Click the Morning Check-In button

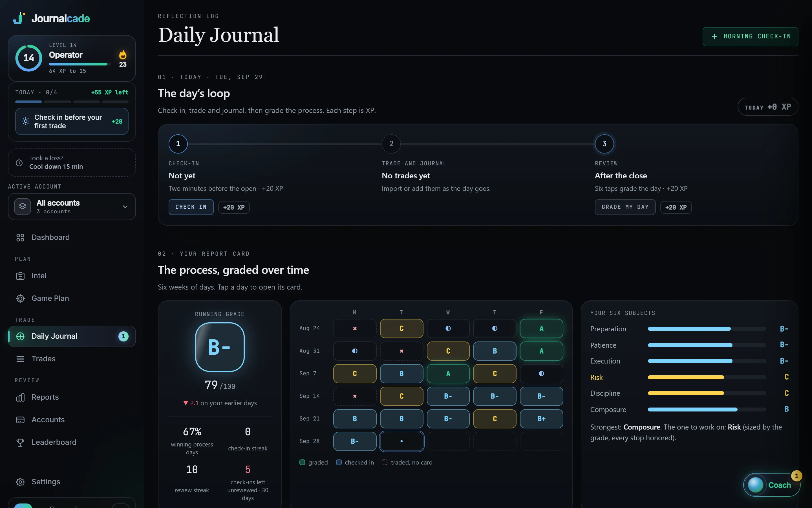[750, 36]
